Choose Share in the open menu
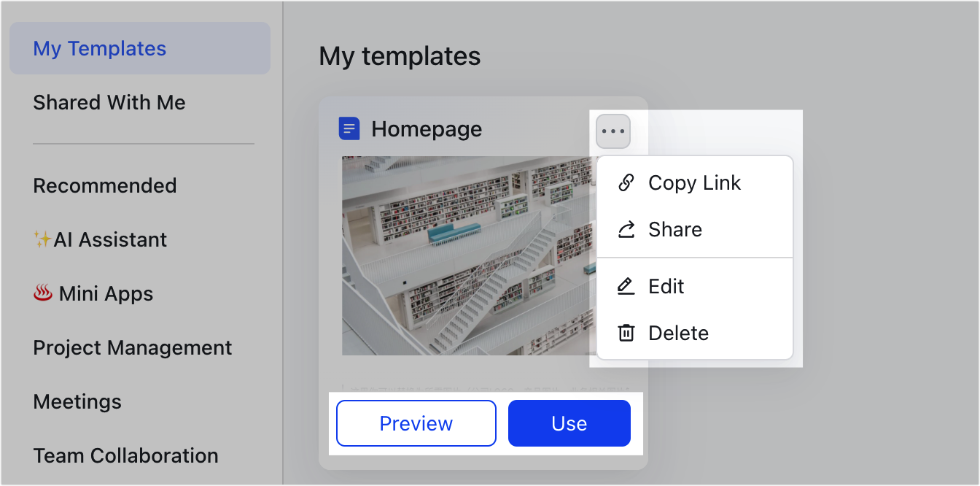This screenshot has width=980, height=486. click(674, 229)
